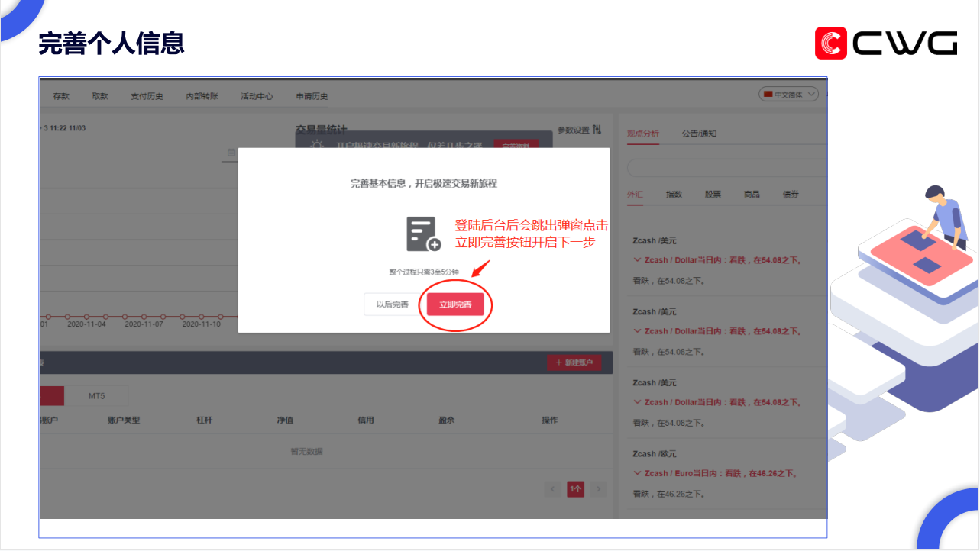Select the 外汇 category tab

(x=635, y=195)
